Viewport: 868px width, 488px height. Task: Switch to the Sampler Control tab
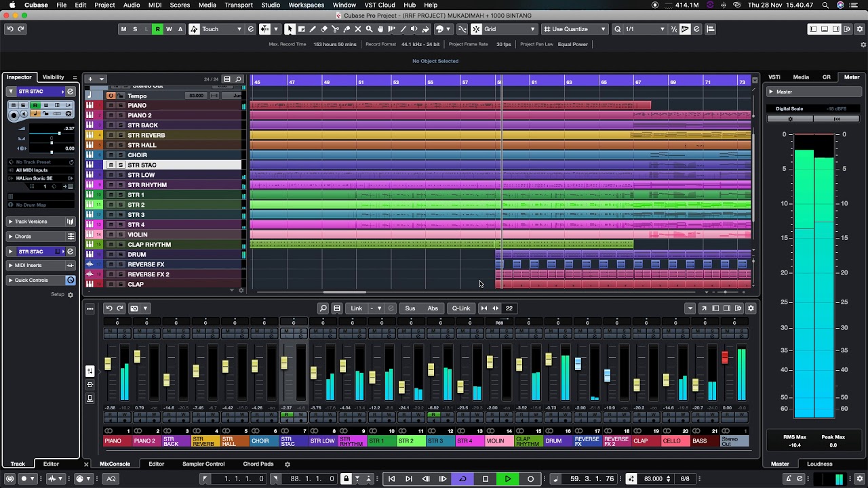[203, 464]
